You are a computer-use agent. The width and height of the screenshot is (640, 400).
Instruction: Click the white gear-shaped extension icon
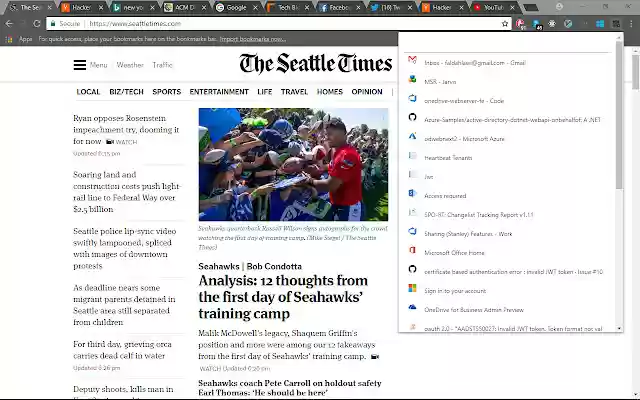[x=552, y=24]
